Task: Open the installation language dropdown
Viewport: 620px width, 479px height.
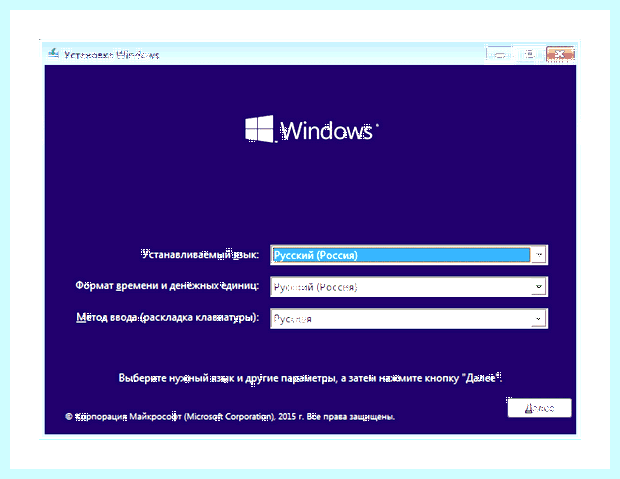Action: point(409,255)
